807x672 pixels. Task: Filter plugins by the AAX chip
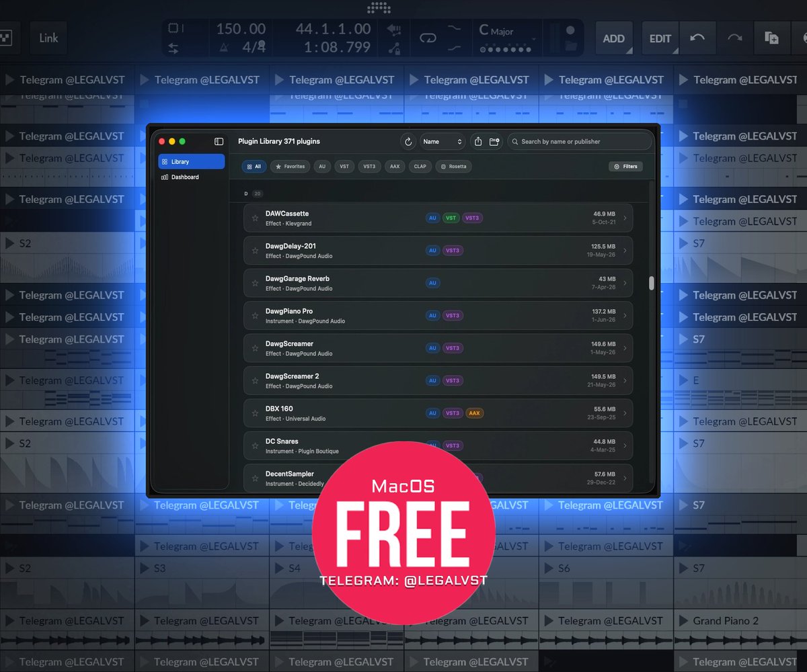click(x=395, y=167)
